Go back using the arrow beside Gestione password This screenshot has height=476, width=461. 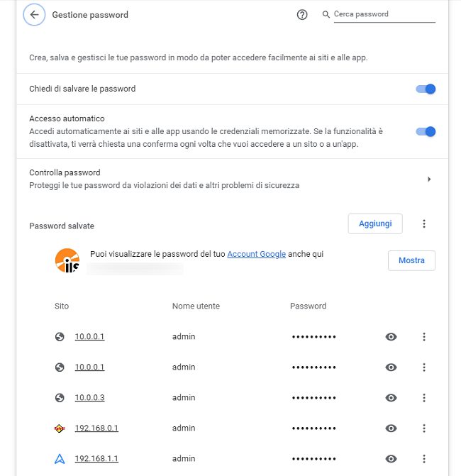(x=34, y=15)
